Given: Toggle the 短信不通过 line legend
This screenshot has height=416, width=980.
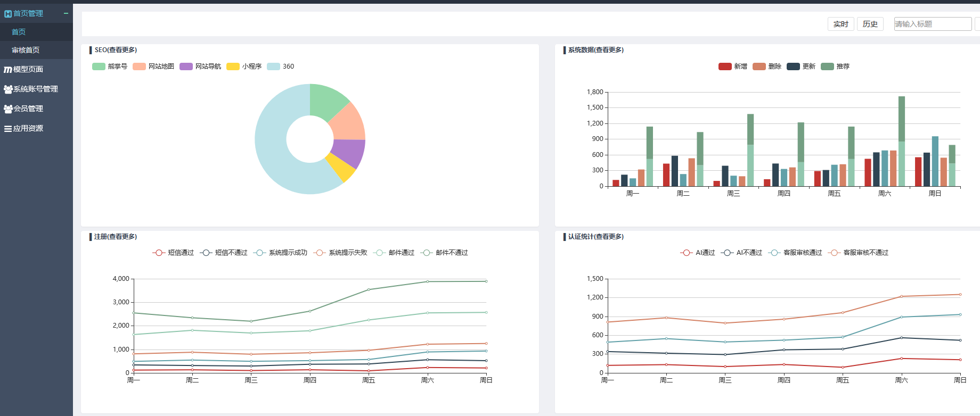Looking at the screenshot, I should click(x=224, y=253).
